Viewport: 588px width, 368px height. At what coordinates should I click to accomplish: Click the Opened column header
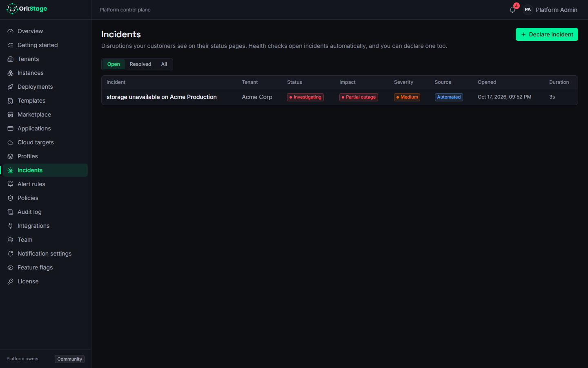click(x=487, y=82)
